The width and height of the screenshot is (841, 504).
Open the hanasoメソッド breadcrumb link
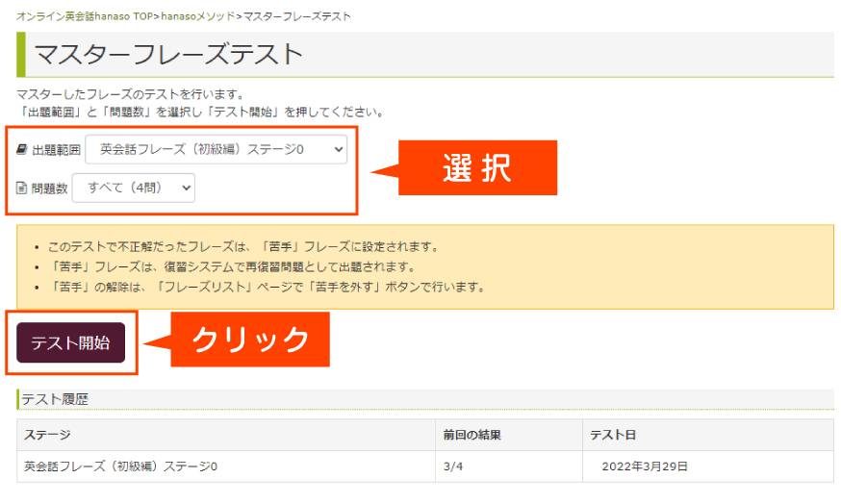click(x=198, y=16)
